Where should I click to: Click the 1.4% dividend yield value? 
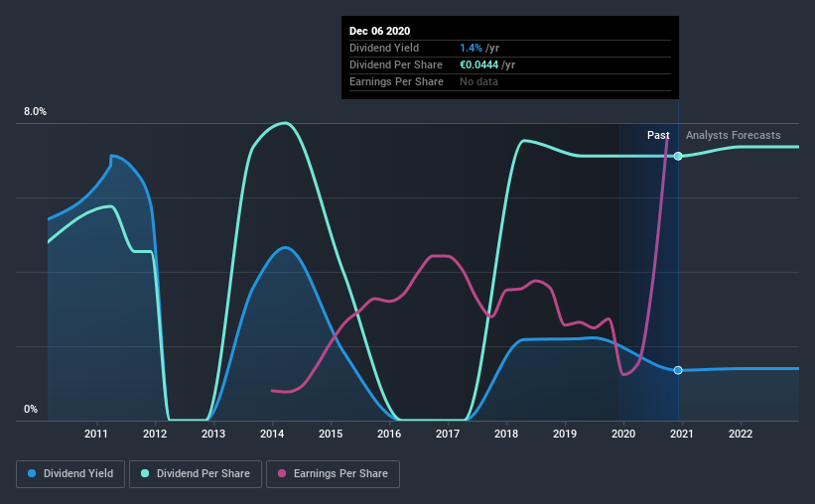[x=471, y=48]
